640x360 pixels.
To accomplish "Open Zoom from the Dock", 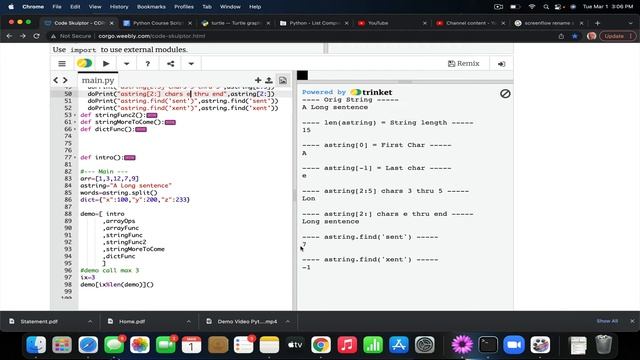I will coord(514,345).
